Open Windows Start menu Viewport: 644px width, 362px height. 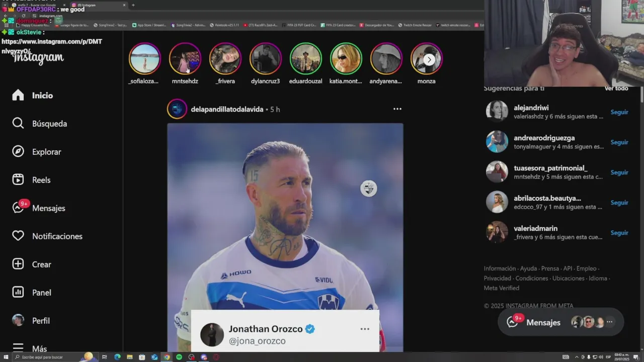pos(6,357)
